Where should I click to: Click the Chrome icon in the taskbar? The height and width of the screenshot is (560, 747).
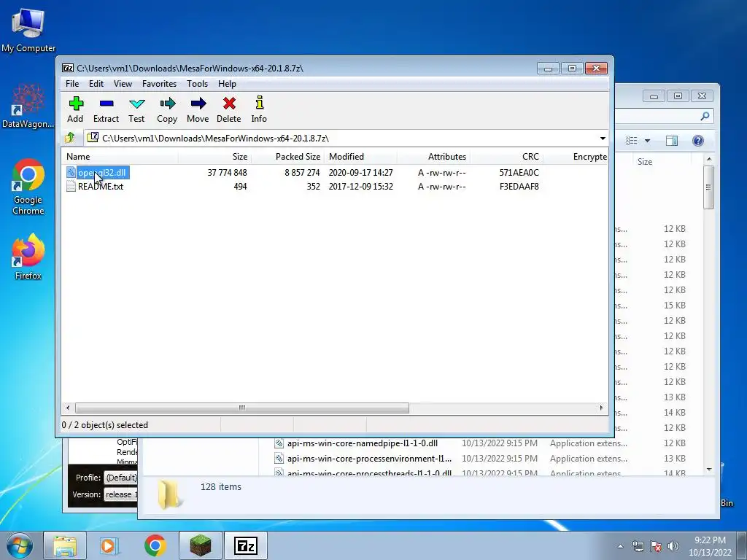155,545
